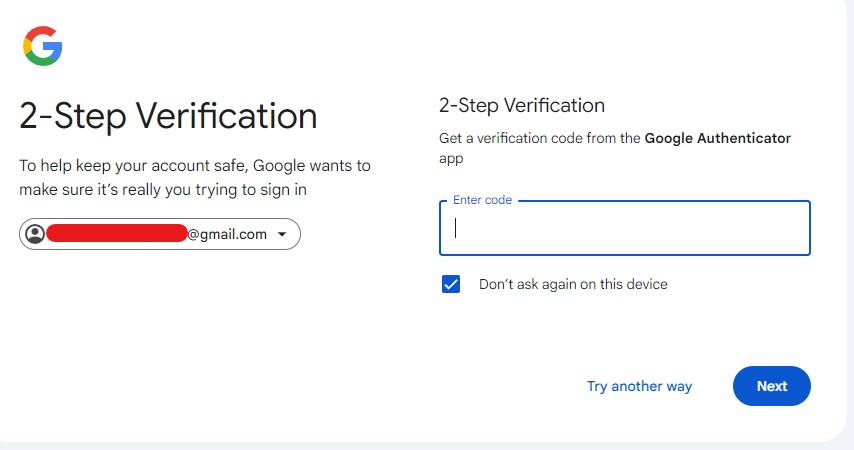The height and width of the screenshot is (450, 854).
Task: Click the text cursor inside the code box
Action: click(456, 228)
